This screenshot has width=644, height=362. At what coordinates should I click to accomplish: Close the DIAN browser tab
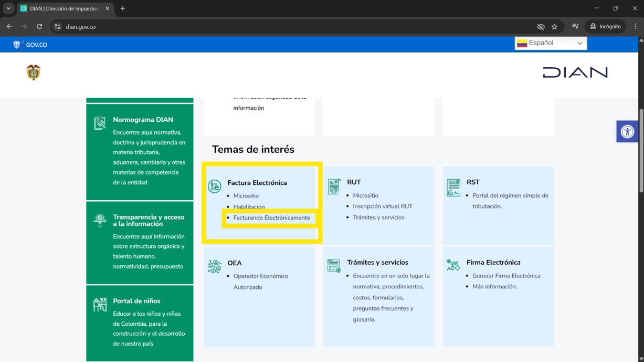[108, 8]
